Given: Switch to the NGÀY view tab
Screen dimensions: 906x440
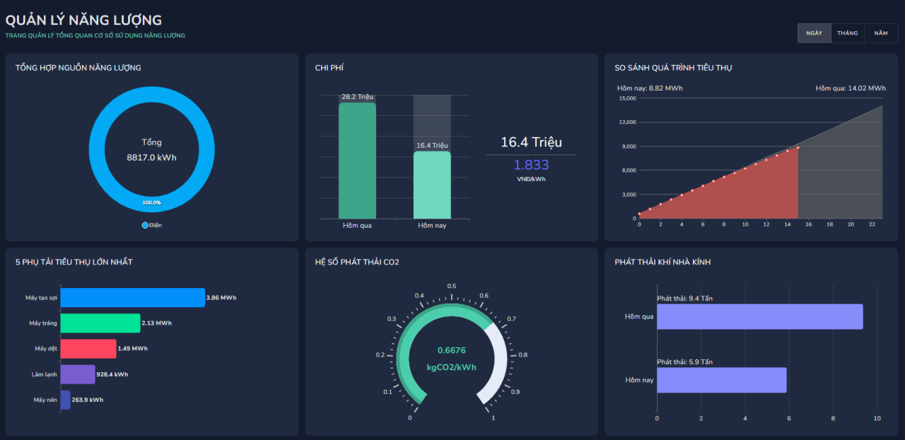Looking at the screenshot, I should tap(814, 33).
